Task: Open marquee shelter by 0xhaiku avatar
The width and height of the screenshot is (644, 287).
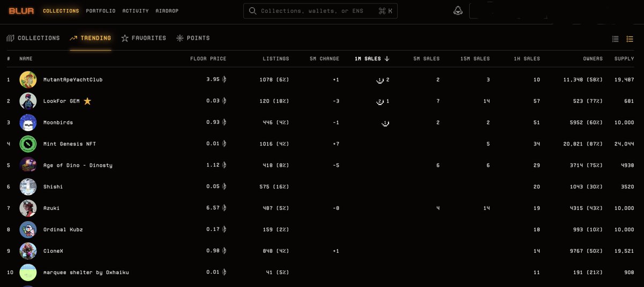Action: pyautogui.click(x=28, y=273)
